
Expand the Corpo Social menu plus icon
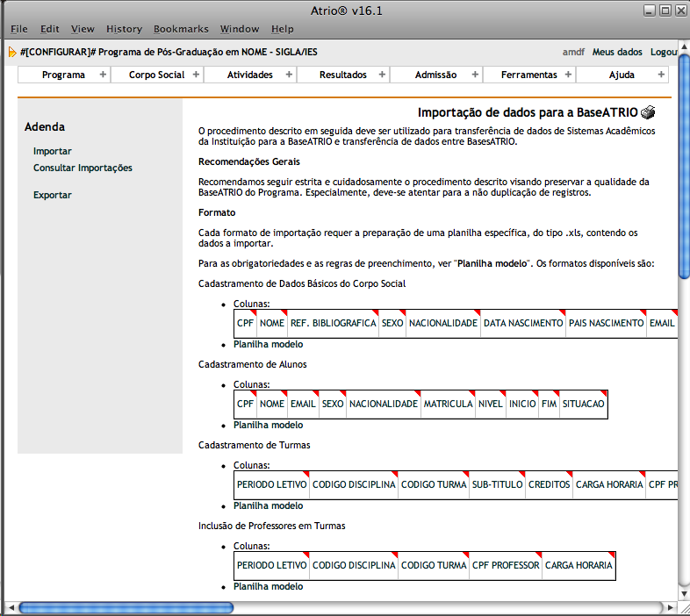(x=196, y=75)
